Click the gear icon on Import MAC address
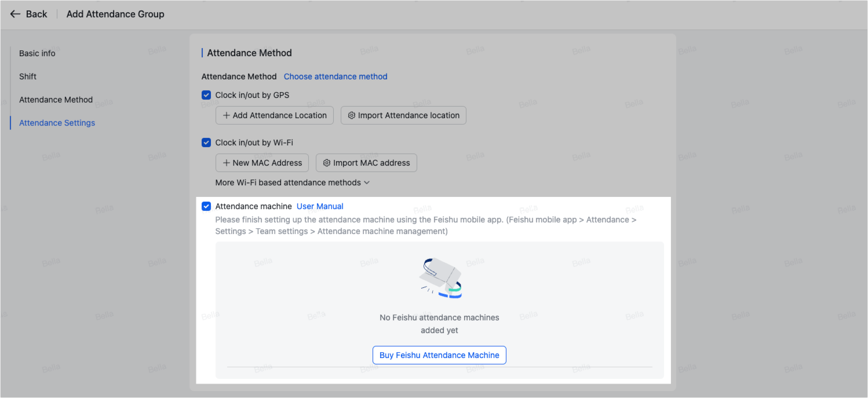This screenshot has width=868, height=398. click(326, 163)
